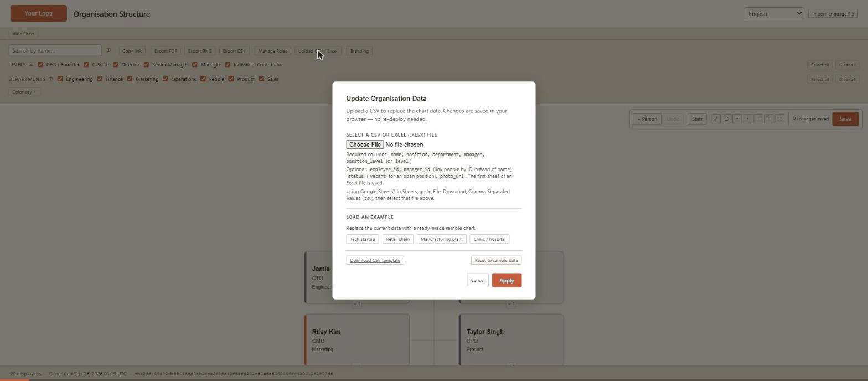Click Download CSV template link
The width and height of the screenshot is (868, 381).
tap(375, 260)
